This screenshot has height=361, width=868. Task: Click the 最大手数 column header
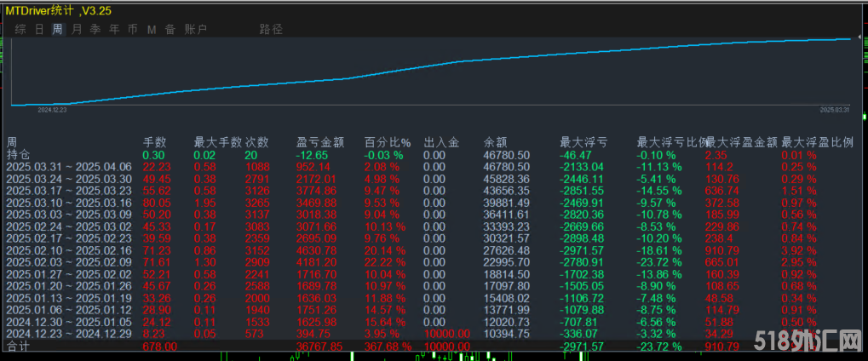[217, 143]
